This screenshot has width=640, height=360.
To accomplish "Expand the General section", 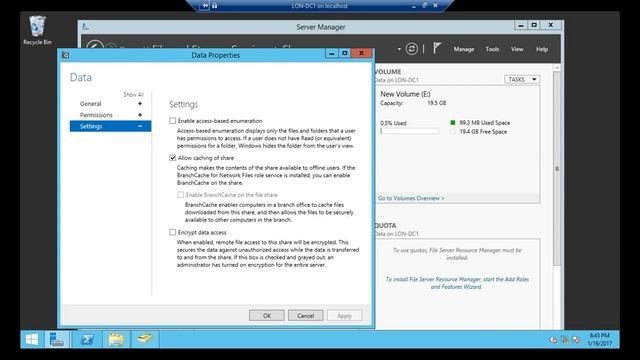I will point(140,104).
